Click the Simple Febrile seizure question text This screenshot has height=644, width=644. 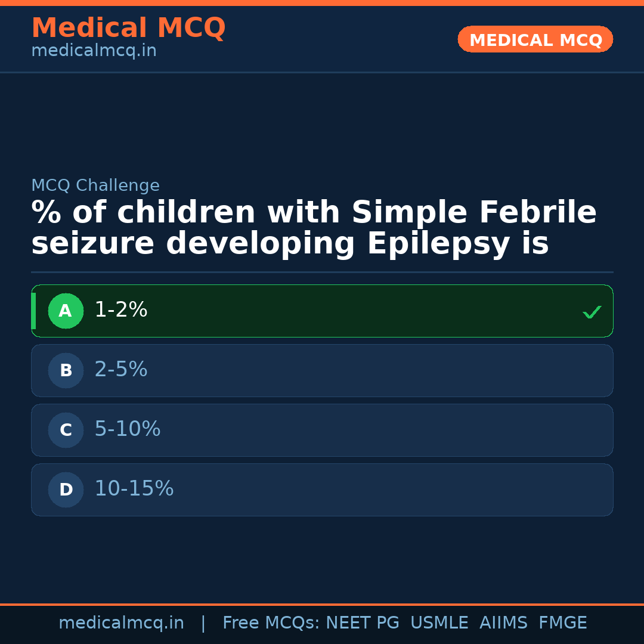pyautogui.click(x=314, y=228)
